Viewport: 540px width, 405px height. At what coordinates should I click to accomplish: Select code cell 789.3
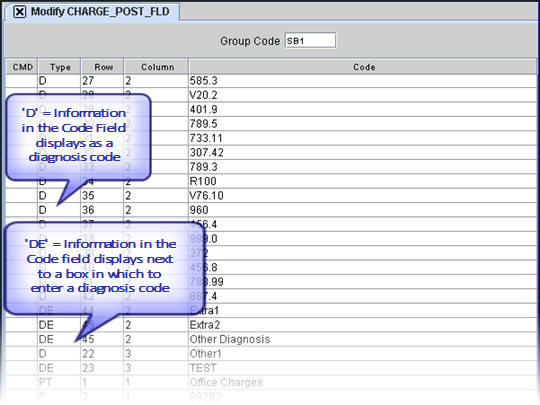(x=363, y=167)
